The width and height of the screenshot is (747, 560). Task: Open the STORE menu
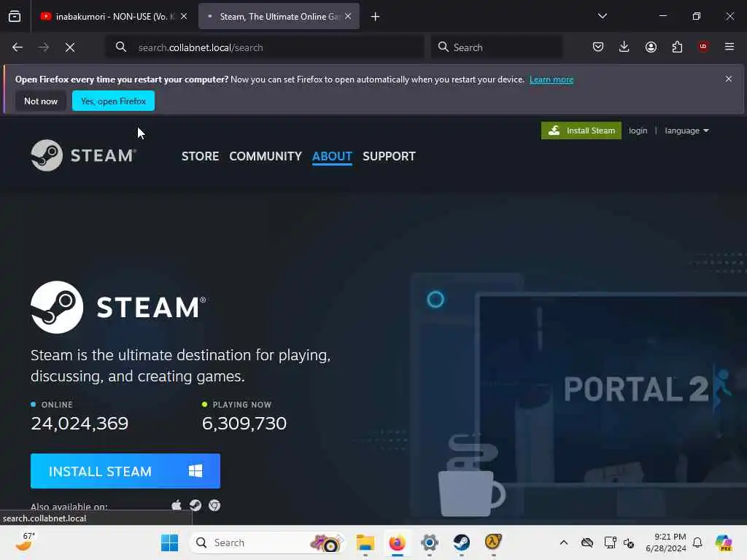click(x=200, y=156)
